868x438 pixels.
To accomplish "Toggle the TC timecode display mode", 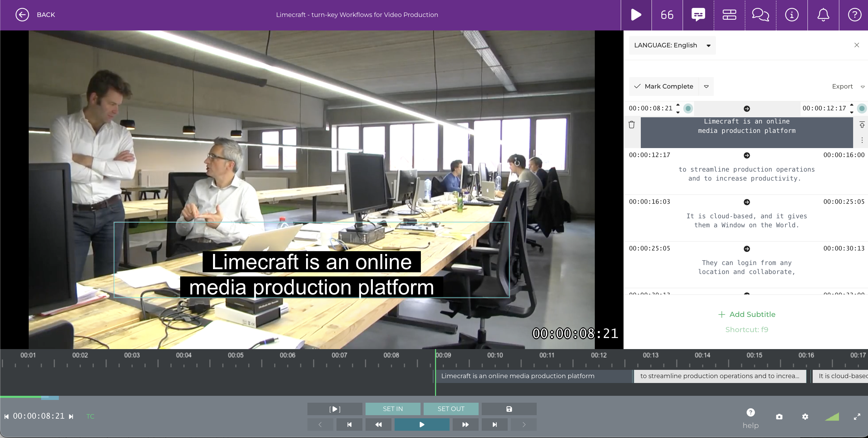I will click(90, 416).
